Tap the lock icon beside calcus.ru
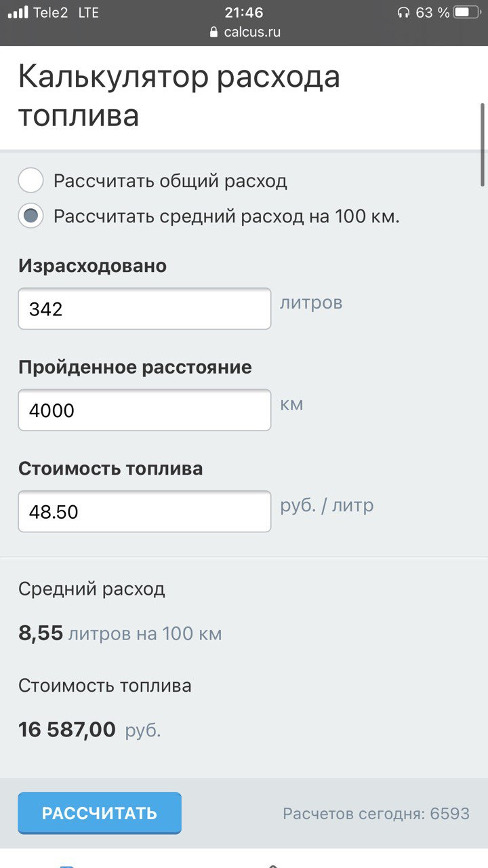 click(x=214, y=32)
